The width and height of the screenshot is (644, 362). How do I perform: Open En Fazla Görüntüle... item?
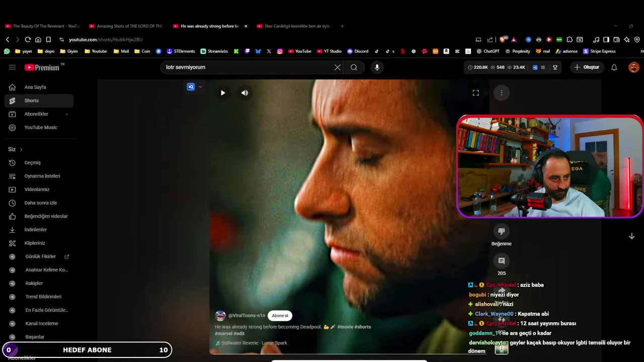pos(39,310)
